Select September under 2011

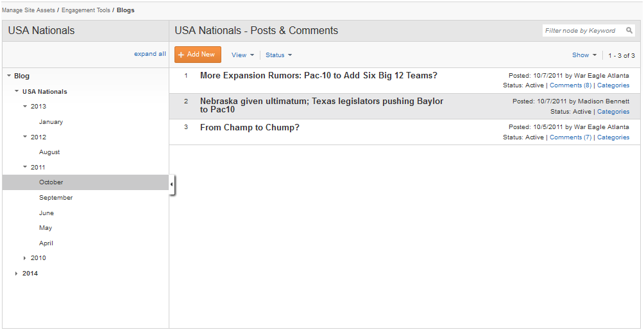click(56, 198)
